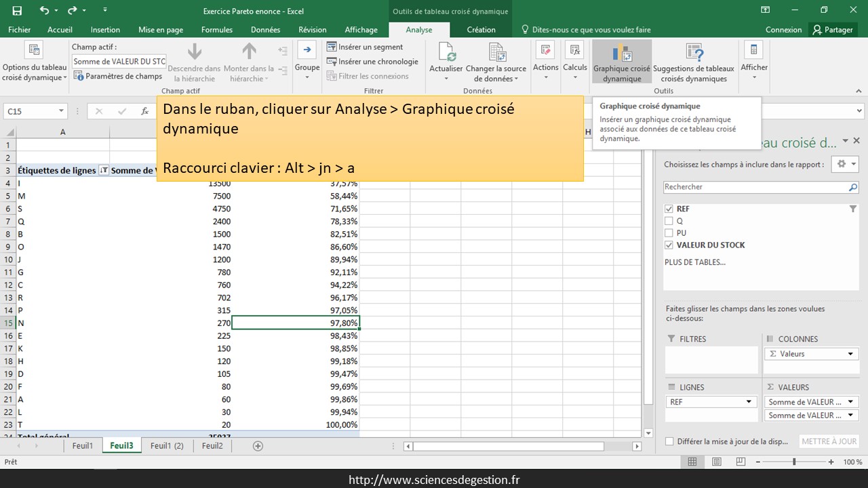Screen dimensions: 868x488
Task: Uncheck the VALEUR DU STOCK field
Action: [669, 245]
